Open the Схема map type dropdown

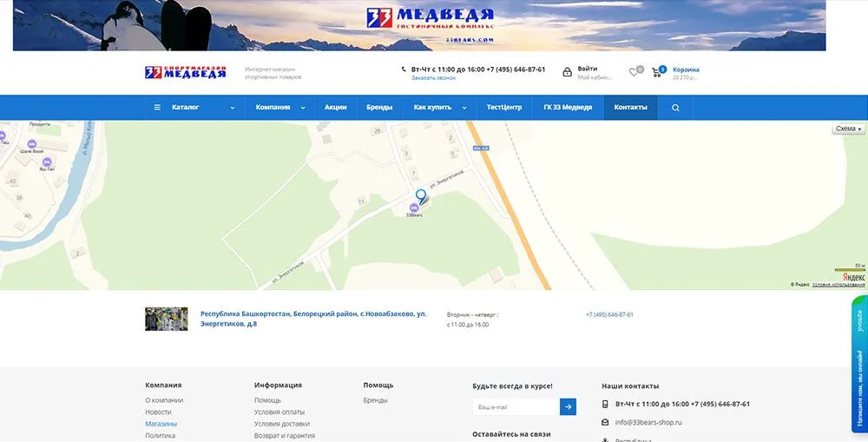click(849, 129)
